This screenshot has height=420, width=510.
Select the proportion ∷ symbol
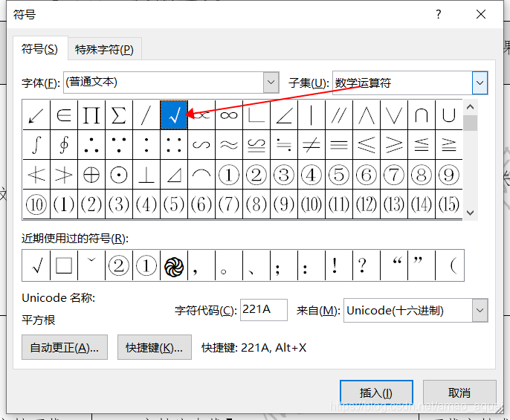pyautogui.click(x=174, y=144)
